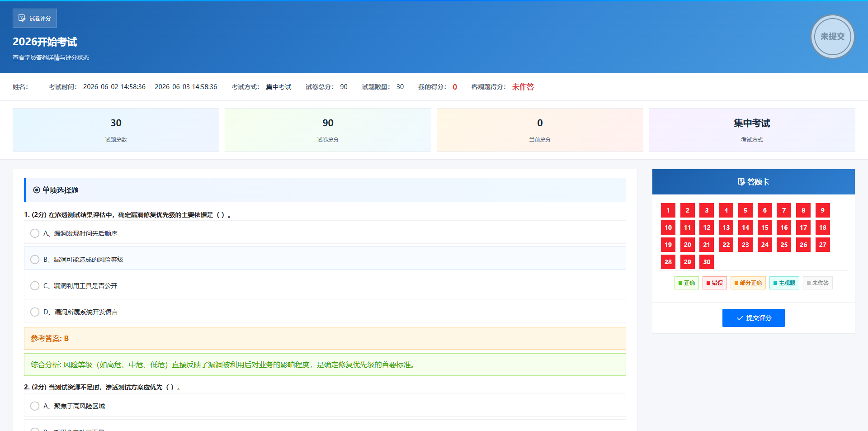Click the 试题总数 30 summary card
Screen dimensions: 868x431
coord(116,130)
